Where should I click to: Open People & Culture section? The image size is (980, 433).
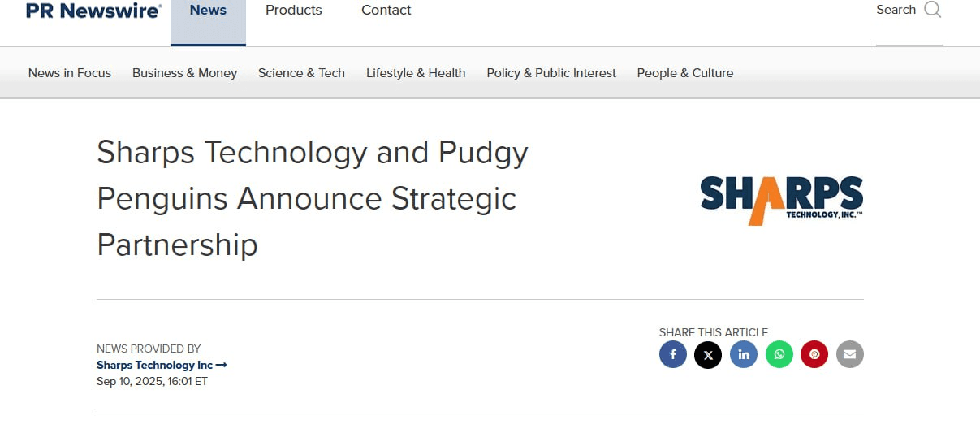[685, 73]
